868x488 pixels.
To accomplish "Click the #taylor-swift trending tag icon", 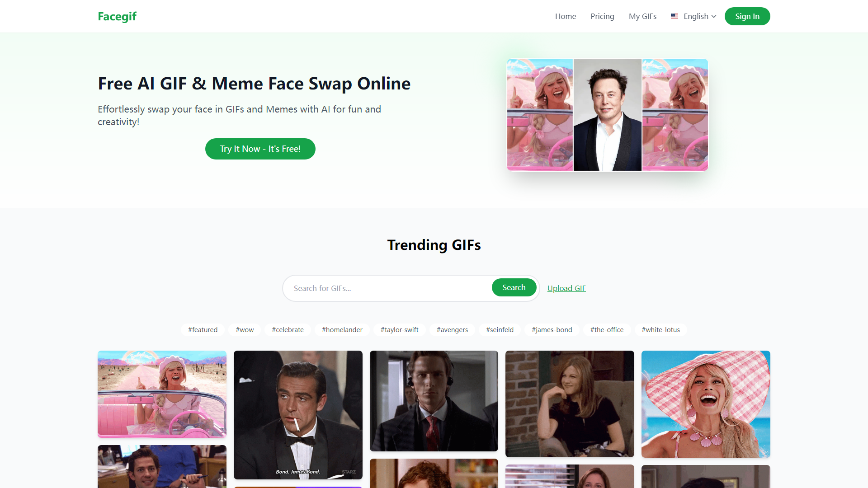I will point(400,329).
